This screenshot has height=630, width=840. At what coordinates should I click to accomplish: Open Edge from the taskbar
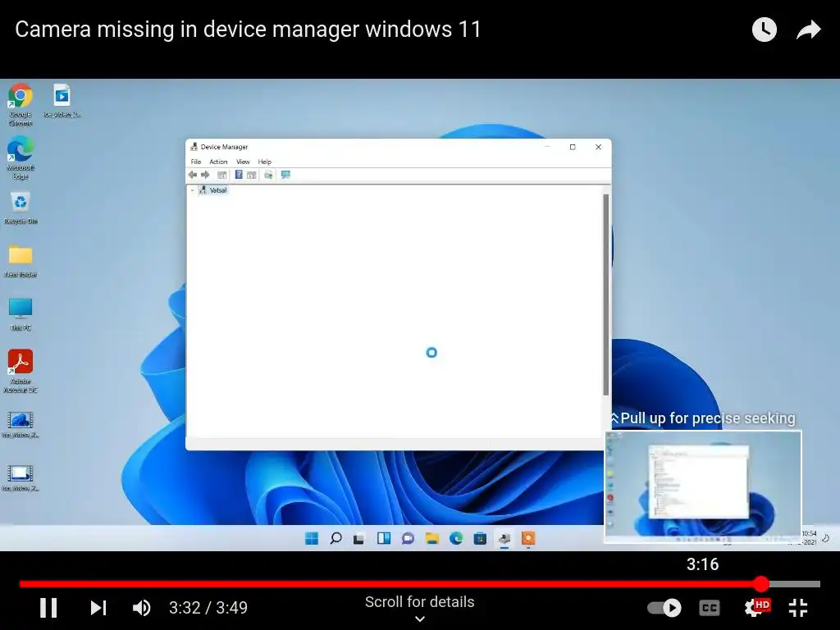point(456,538)
